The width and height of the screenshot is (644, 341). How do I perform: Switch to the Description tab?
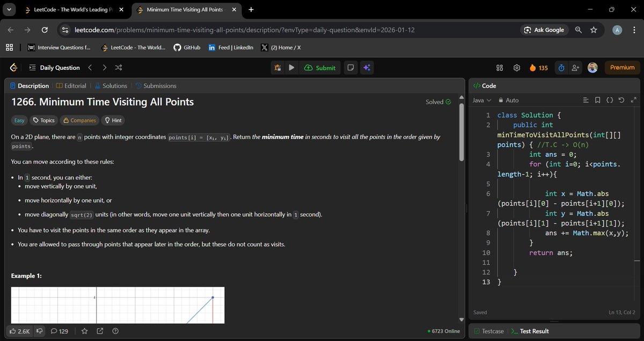[29, 86]
